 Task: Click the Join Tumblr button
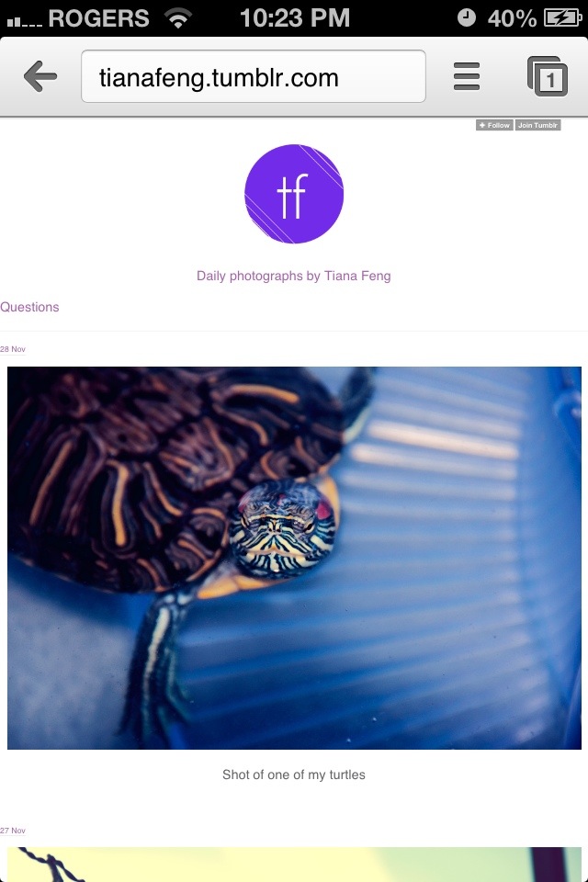tap(537, 125)
